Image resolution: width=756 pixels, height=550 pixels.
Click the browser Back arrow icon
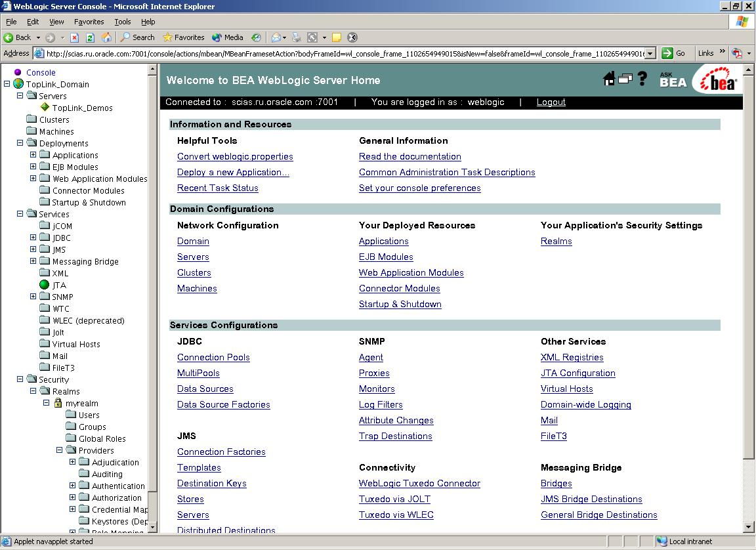[x=8, y=37]
